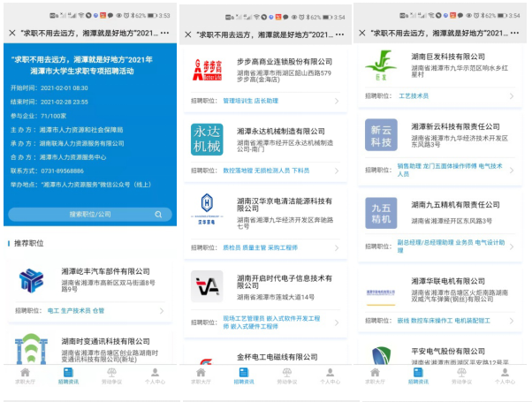
Task: Open 个人中心 profile icon in right screenshot
Action: (505, 373)
